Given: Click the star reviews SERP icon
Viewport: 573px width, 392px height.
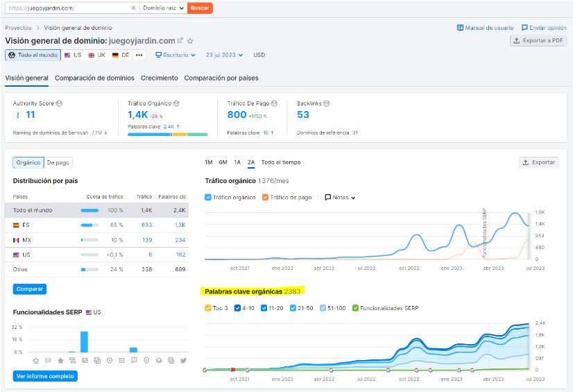Looking at the screenshot, I should (60, 361).
